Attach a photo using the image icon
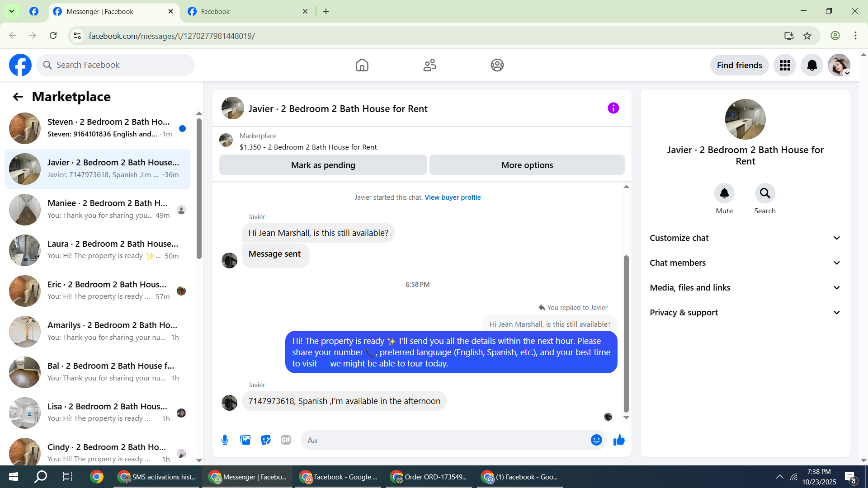Image resolution: width=868 pixels, height=488 pixels. point(245,440)
